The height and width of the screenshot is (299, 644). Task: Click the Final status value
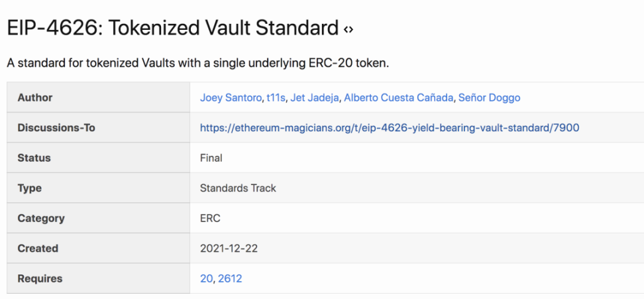pos(211,158)
